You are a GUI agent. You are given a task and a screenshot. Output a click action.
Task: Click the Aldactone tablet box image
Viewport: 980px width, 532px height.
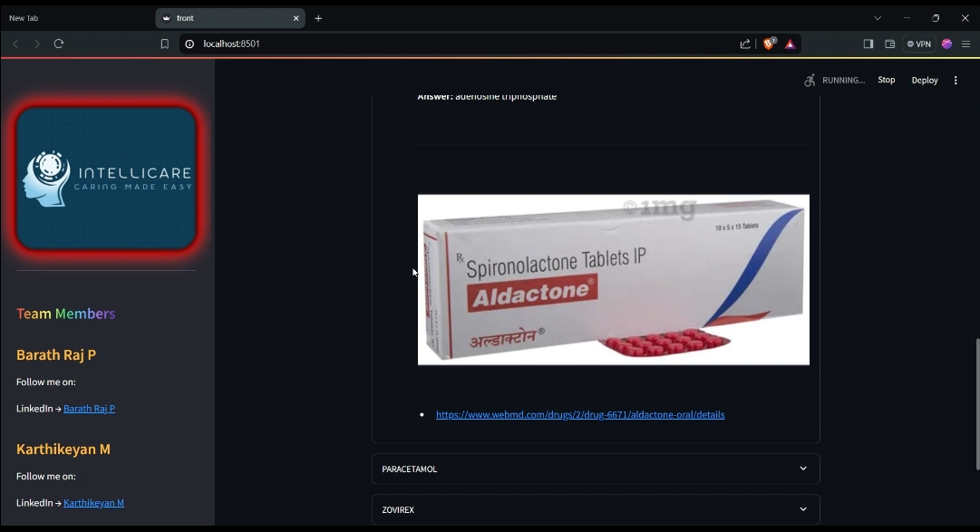tap(613, 279)
